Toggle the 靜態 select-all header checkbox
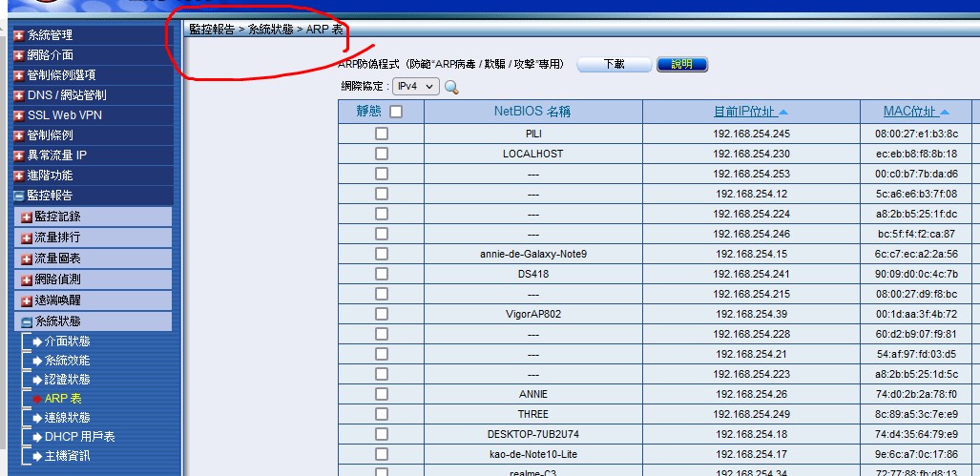The width and height of the screenshot is (980, 476). tap(396, 112)
